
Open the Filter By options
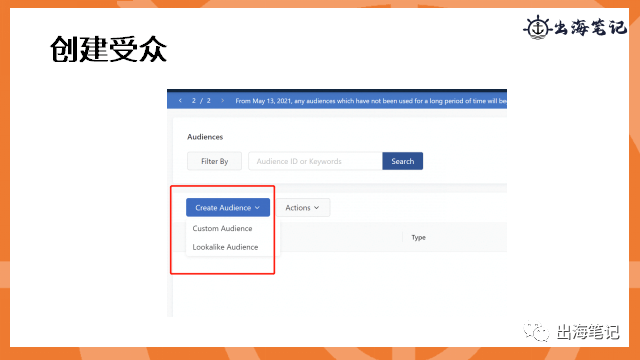(214, 161)
